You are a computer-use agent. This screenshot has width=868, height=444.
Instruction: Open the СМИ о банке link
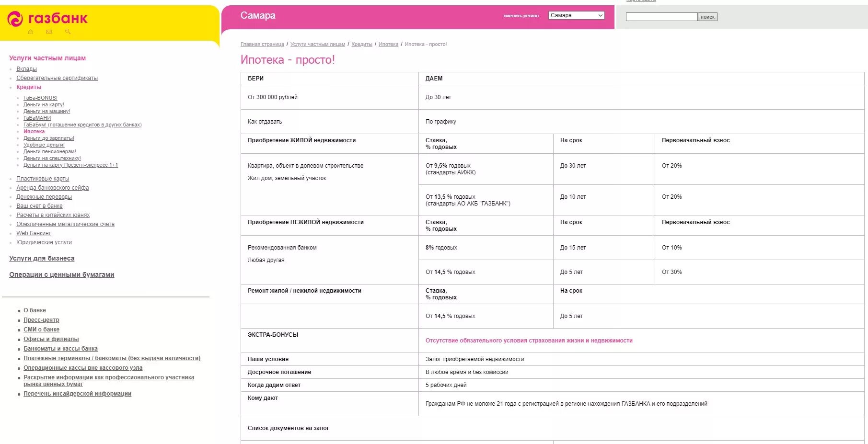click(42, 330)
